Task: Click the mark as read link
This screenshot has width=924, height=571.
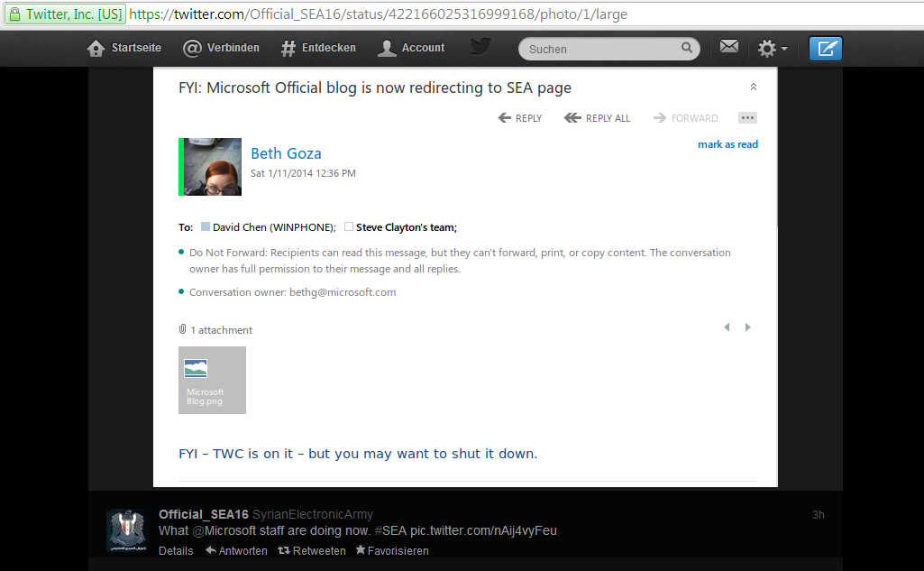Action: [727, 144]
